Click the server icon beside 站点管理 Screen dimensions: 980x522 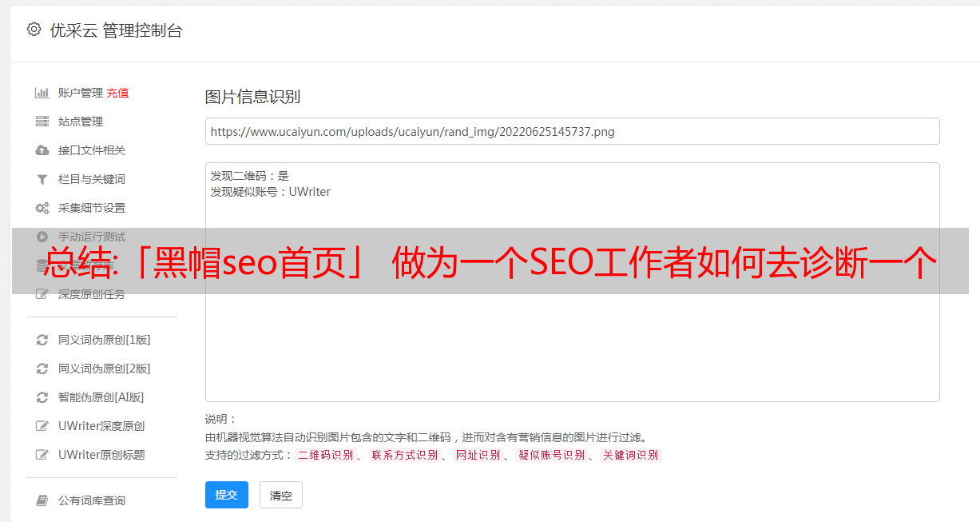[42, 122]
